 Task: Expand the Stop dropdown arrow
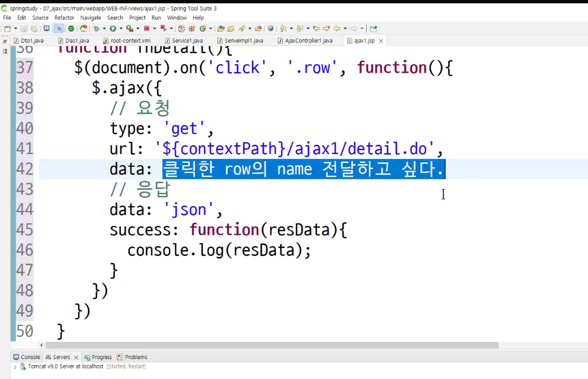(x=155, y=28)
